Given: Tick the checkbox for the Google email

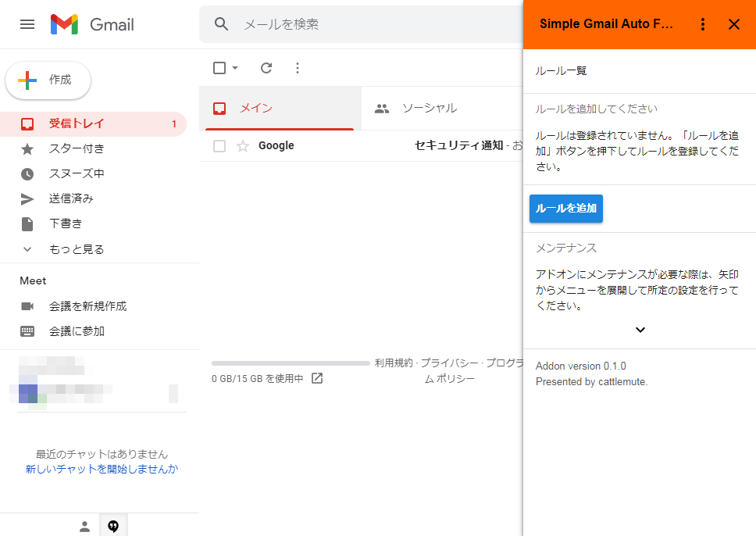Looking at the screenshot, I should (x=219, y=145).
